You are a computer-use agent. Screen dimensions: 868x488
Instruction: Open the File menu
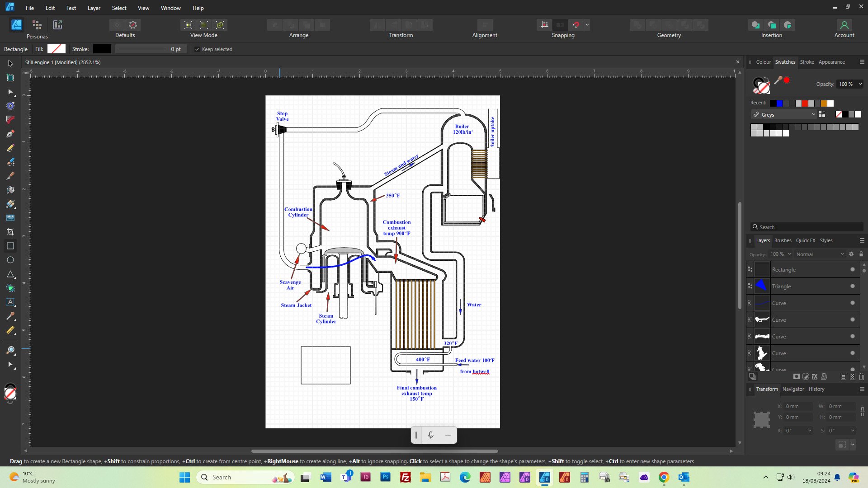click(x=30, y=8)
